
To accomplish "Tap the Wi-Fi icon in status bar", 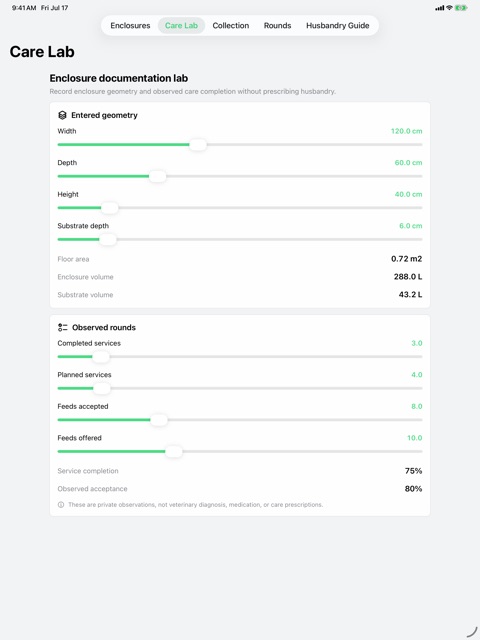I will pos(449,8).
